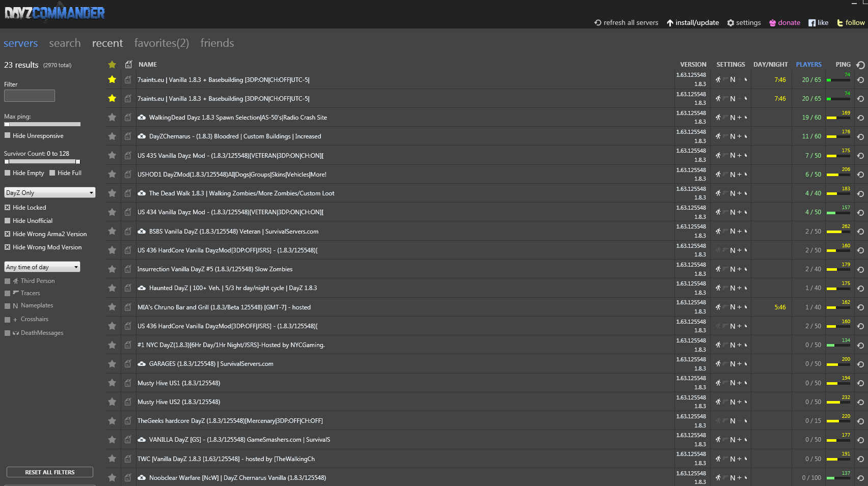Open the DayZ Only dropdown

coord(49,193)
